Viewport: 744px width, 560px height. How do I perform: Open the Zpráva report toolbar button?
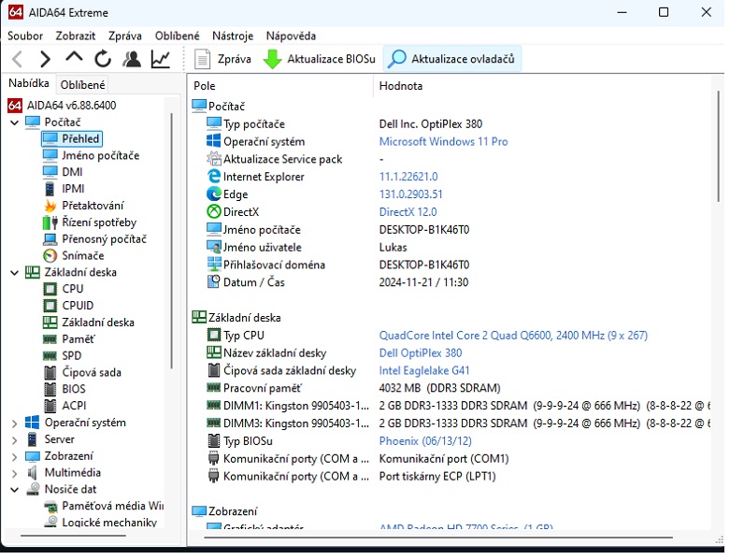(222, 59)
